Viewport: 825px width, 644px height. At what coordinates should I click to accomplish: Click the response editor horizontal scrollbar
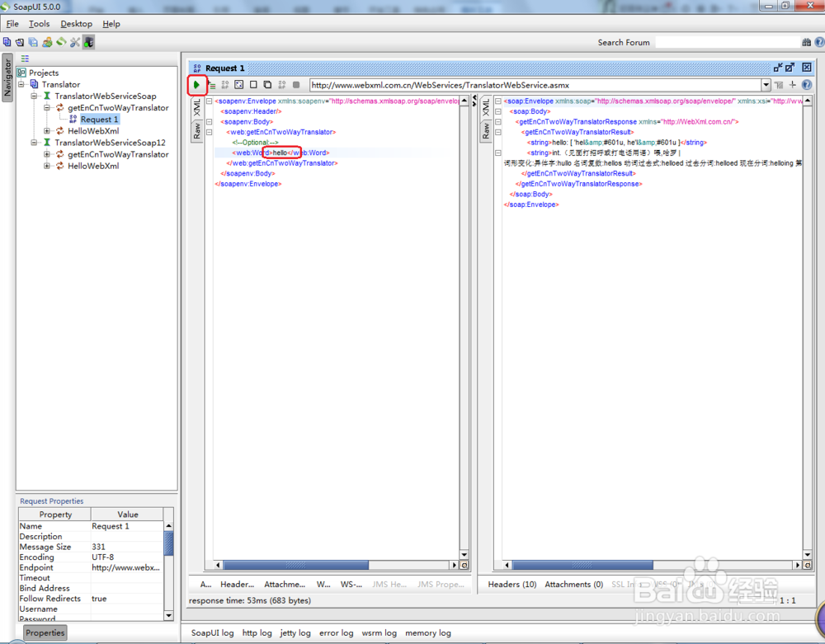coord(582,565)
